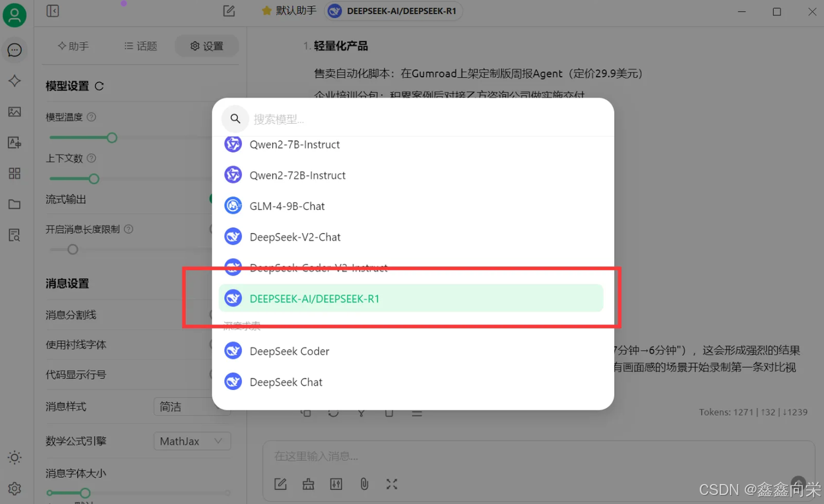Switch to the 助手 tab

pos(73,46)
